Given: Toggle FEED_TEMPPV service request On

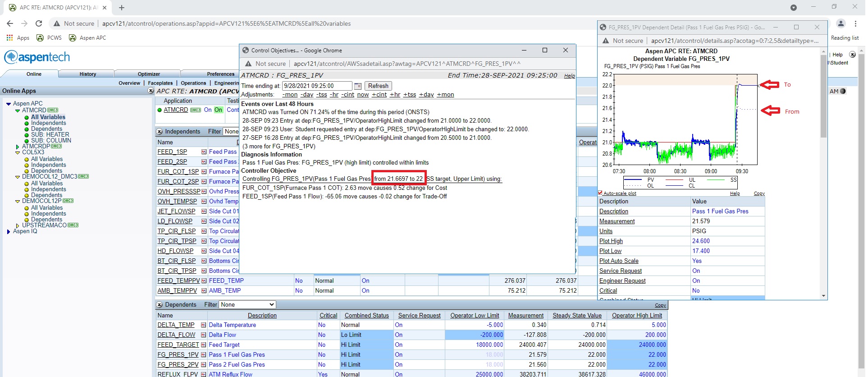Looking at the screenshot, I should point(365,281).
